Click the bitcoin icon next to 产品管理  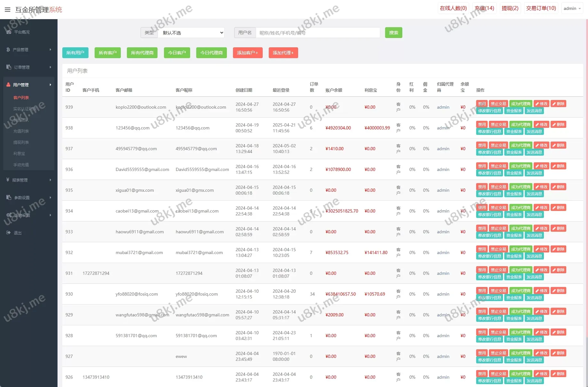[8, 50]
